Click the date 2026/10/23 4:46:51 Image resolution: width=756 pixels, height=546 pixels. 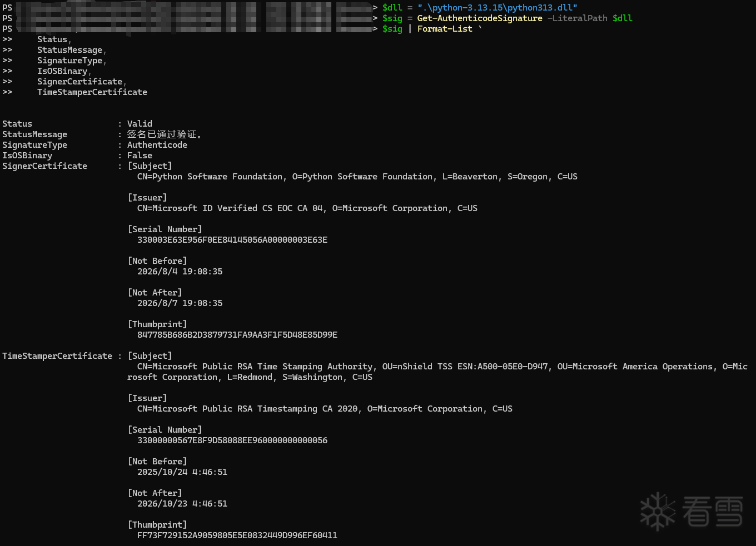coord(182,504)
